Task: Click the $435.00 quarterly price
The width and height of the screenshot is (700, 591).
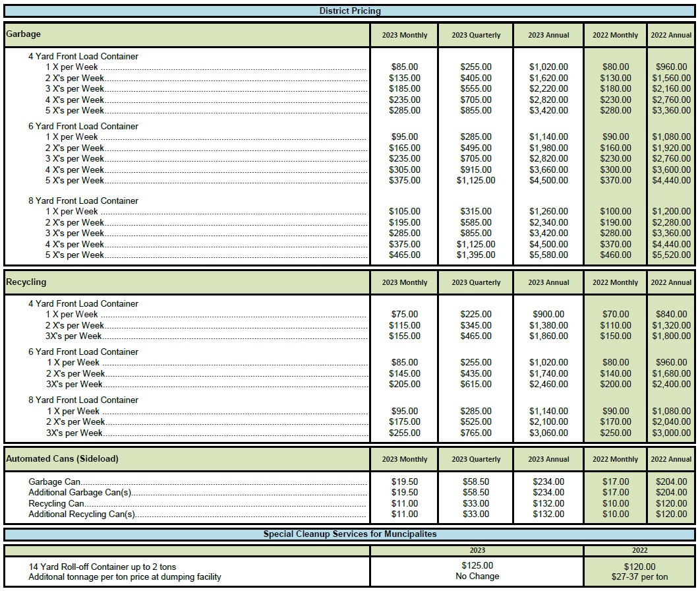Action: (476, 373)
